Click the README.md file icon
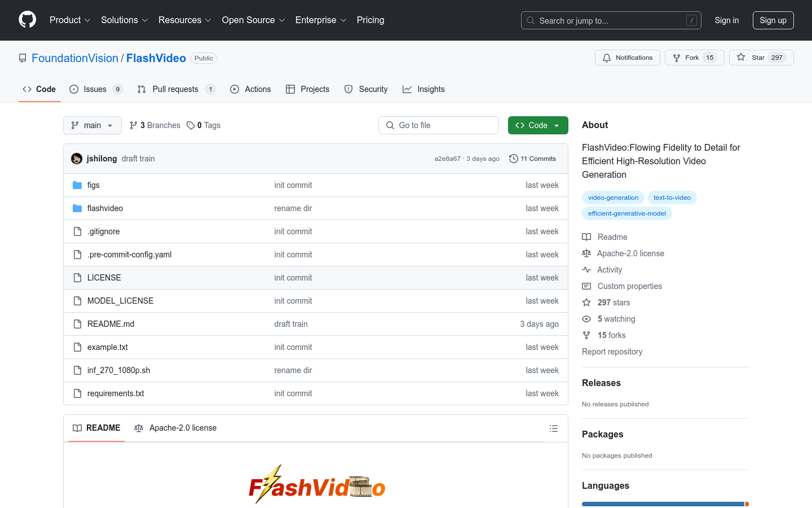 click(x=77, y=324)
